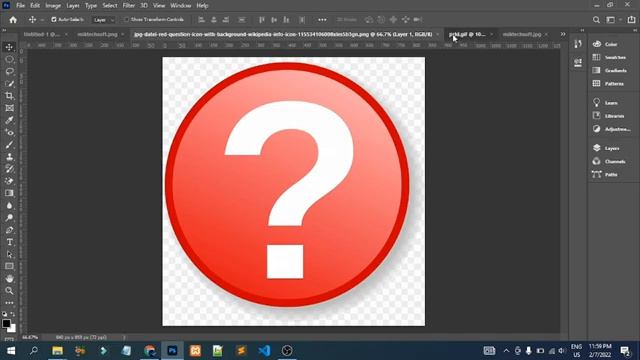Open the History panel icon

(578, 44)
